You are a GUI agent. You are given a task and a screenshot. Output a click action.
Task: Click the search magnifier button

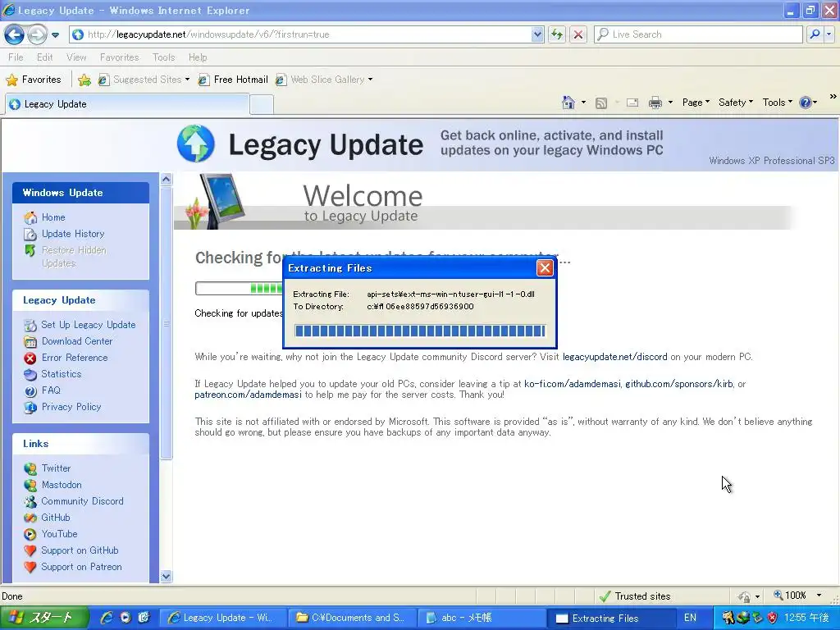tap(815, 34)
